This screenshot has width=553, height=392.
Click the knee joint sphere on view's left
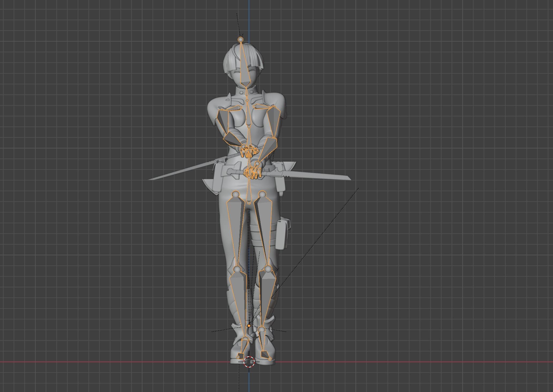(x=237, y=269)
